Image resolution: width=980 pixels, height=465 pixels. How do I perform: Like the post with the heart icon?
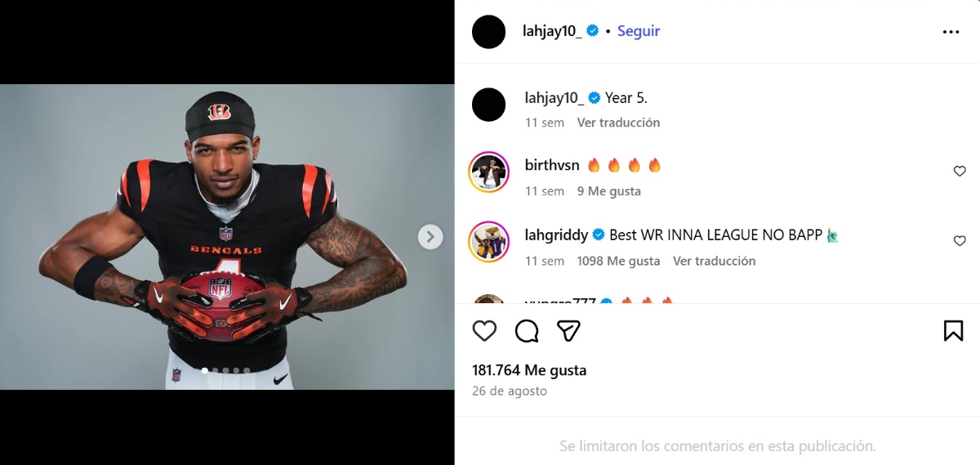(x=484, y=330)
